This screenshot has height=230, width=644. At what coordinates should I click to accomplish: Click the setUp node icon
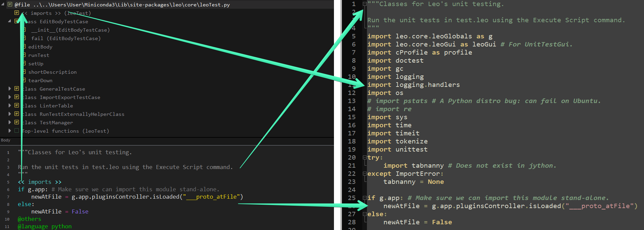click(x=24, y=63)
